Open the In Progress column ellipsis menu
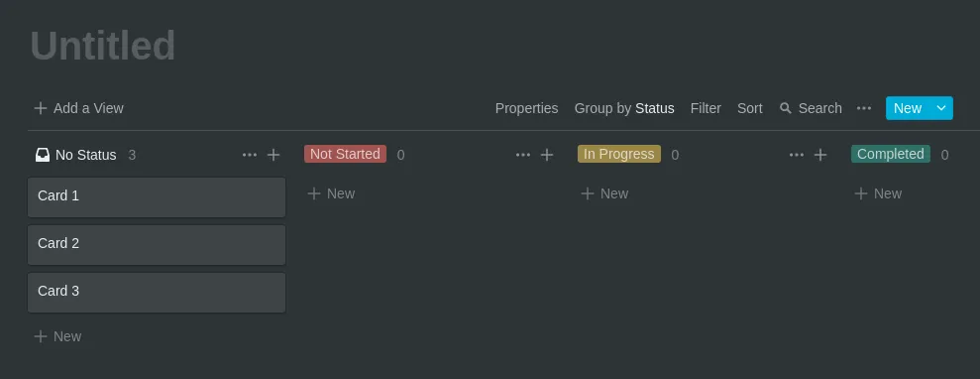This screenshot has height=379, width=980. click(x=797, y=155)
